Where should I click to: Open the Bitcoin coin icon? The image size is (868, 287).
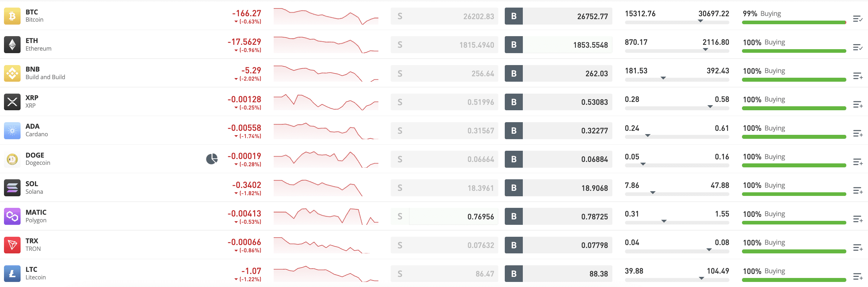pos(12,16)
